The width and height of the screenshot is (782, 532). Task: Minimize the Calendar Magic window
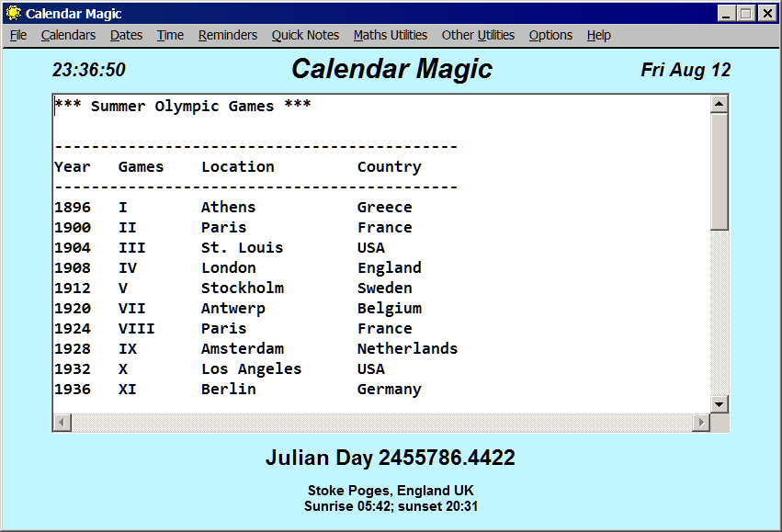[x=726, y=14]
